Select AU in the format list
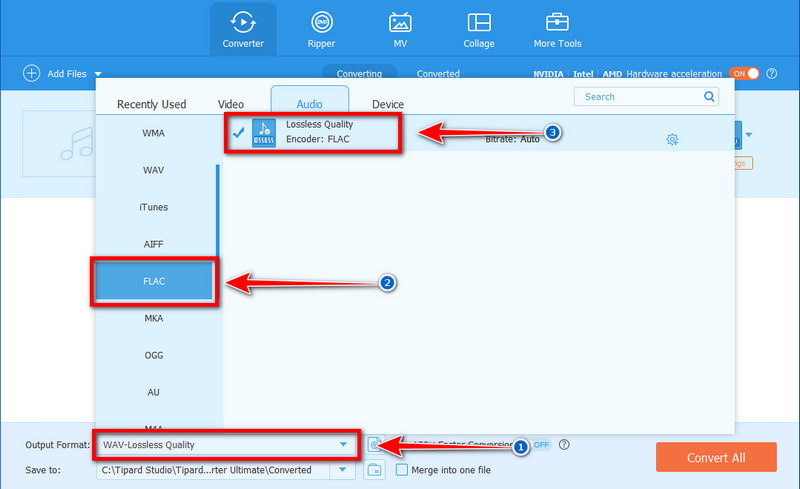 tap(154, 393)
